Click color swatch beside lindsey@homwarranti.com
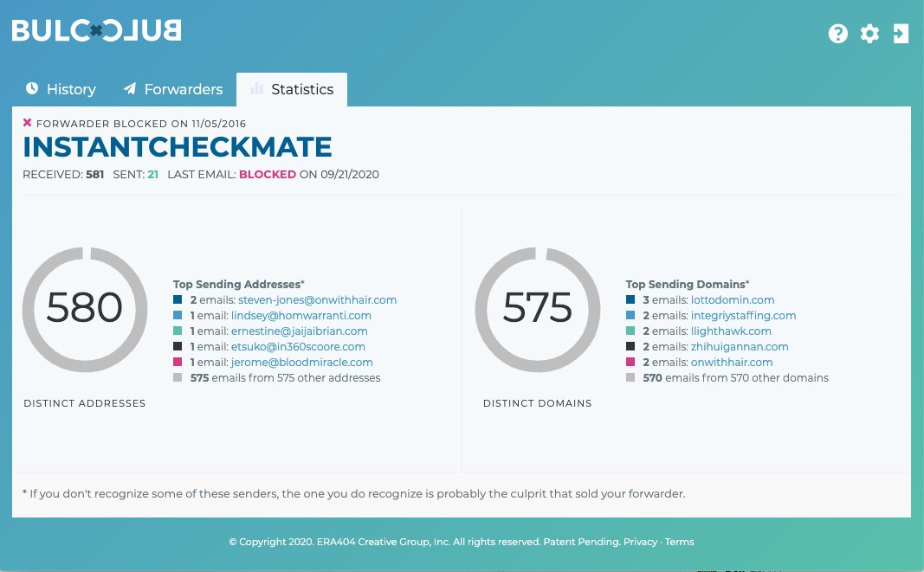 (178, 315)
